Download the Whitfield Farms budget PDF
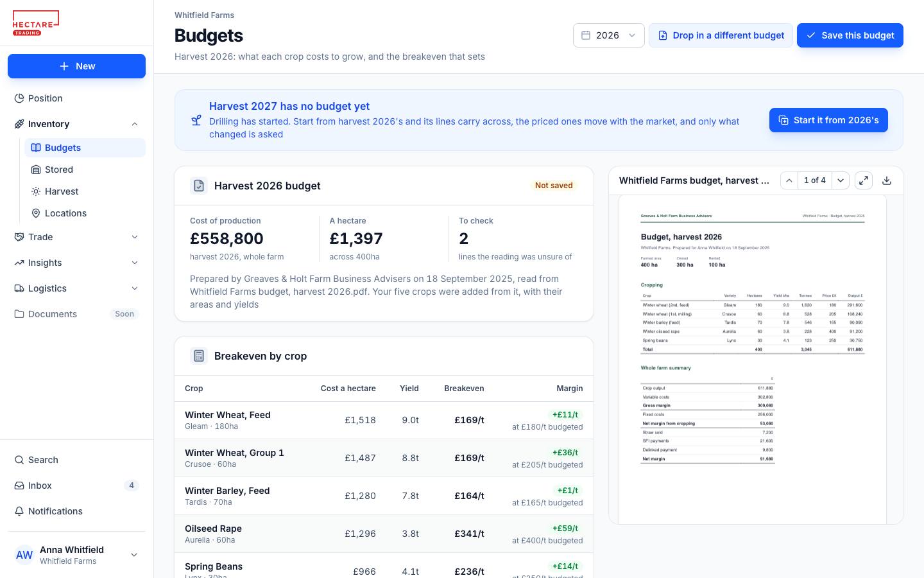This screenshot has width=924, height=578. point(887,180)
